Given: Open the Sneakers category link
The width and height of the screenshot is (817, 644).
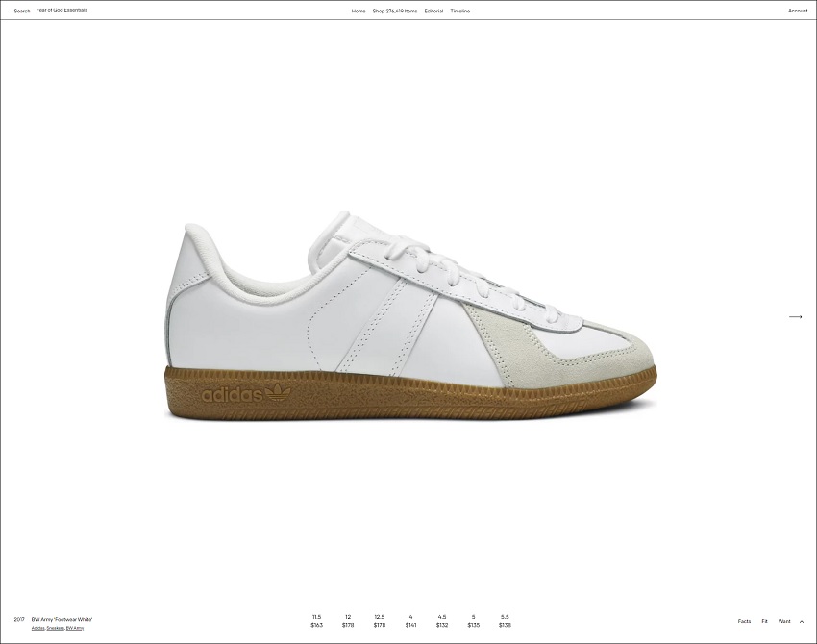Looking at the screenshot, I should tap(55, 628).
